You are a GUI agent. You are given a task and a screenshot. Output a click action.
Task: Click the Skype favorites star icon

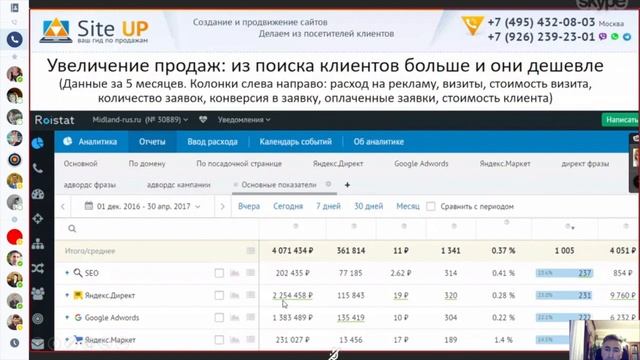15,57
